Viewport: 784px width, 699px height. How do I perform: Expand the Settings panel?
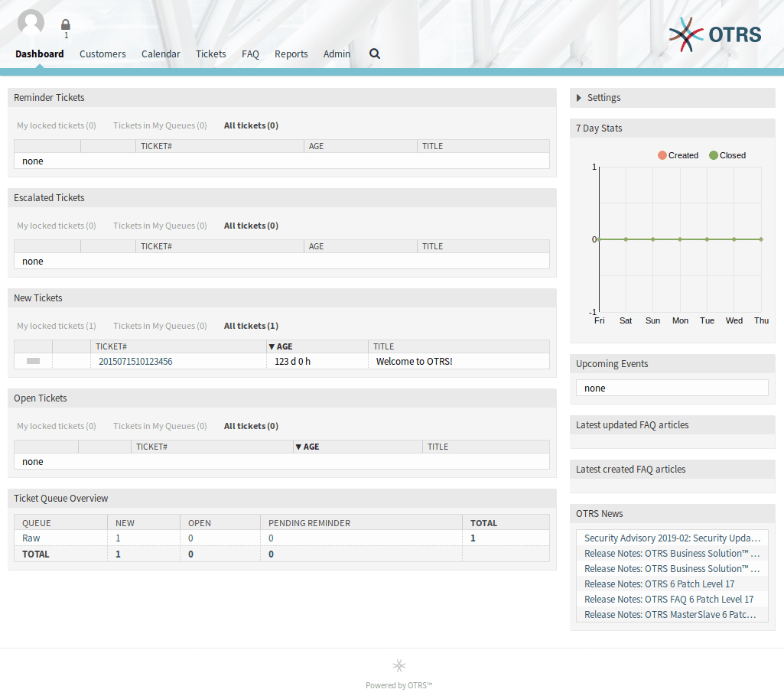603,98
